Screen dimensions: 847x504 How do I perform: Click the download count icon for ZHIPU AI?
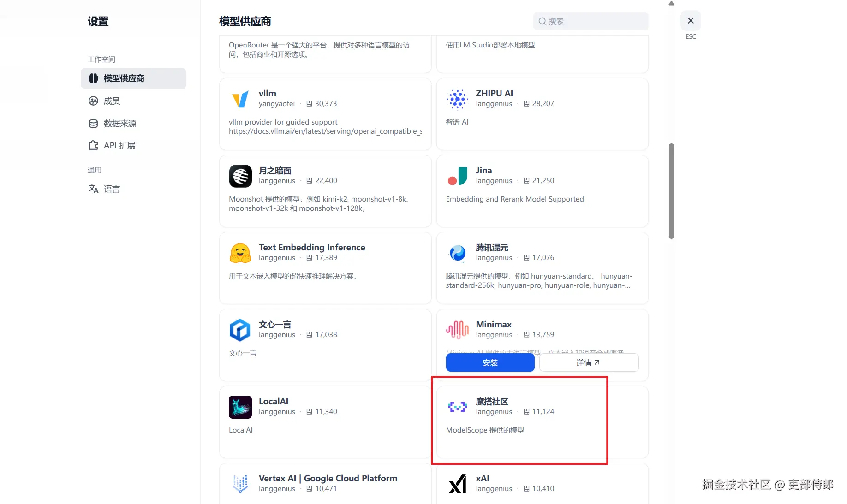[526, 104]
